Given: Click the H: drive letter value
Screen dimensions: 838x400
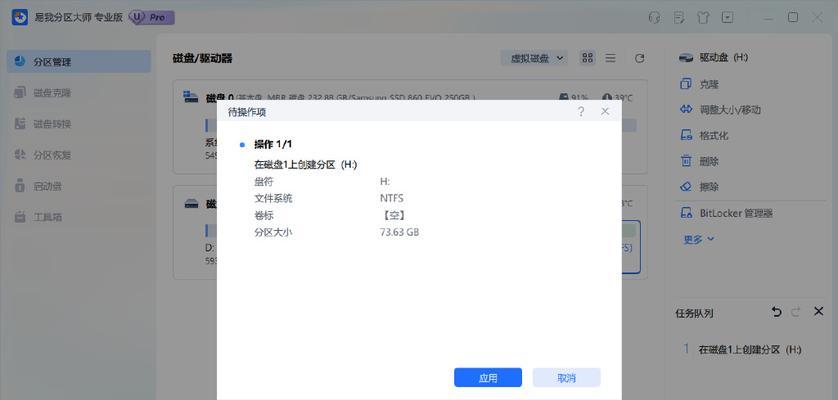Looking at the screenshot, I should 385,182.
